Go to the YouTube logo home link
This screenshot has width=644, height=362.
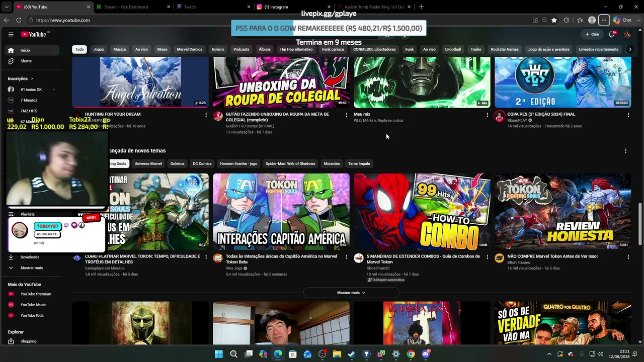34,34
